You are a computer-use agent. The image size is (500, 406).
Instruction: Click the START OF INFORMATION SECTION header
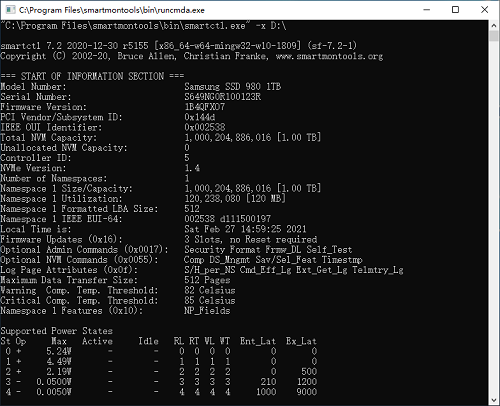(x=92, y=76)
